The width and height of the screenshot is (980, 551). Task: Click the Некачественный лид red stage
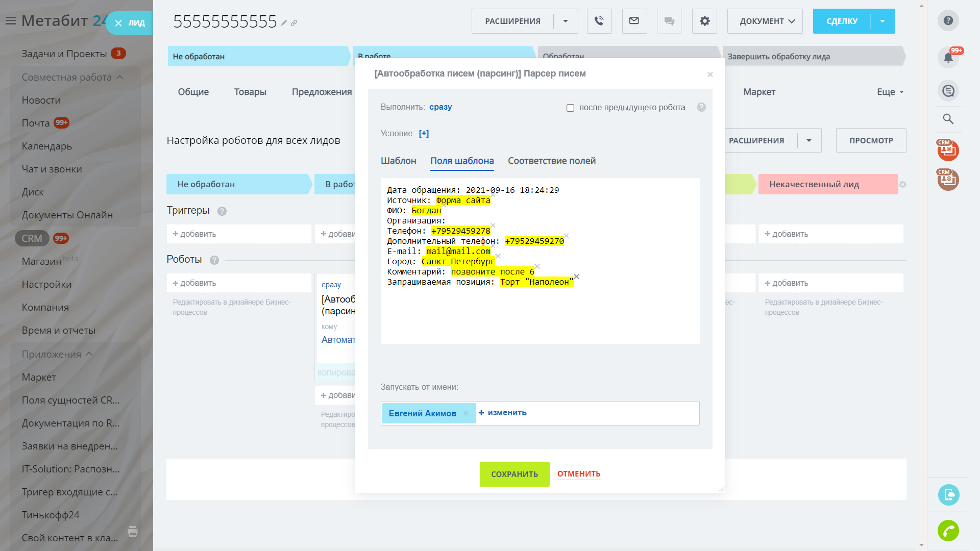(827, 184)
